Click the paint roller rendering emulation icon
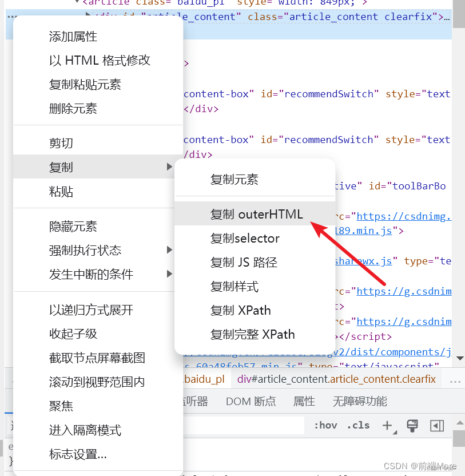Viewport: 465px width, 476px height. pyautogui.click(x=412, y=426)
